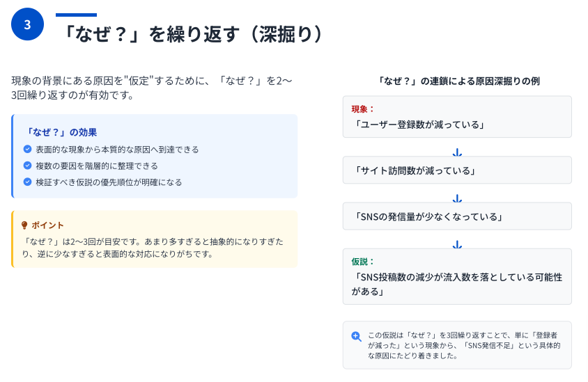Select the SNSの発信量が少なくなっている card
This screenshot has width=588, height=382.
point(457,216)
